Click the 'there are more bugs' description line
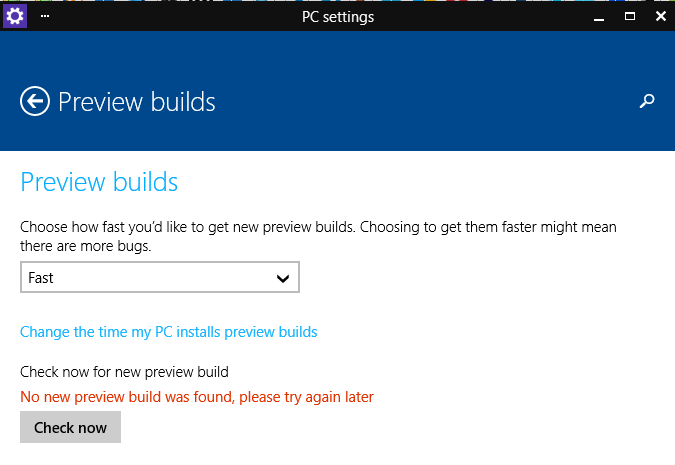Screen dimensions: 675x465 coord(86,245)
